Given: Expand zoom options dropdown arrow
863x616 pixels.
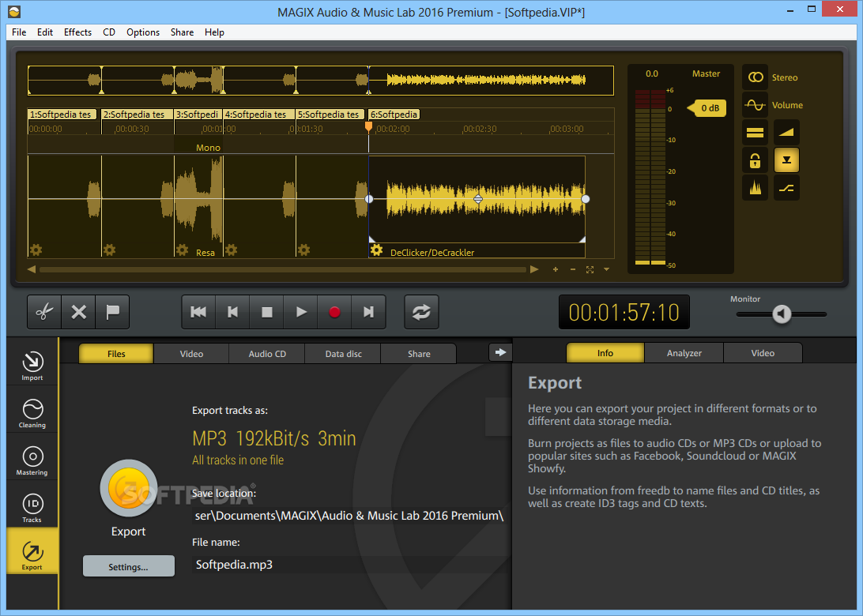Looking at the screenshot, I should click(606, 269).
